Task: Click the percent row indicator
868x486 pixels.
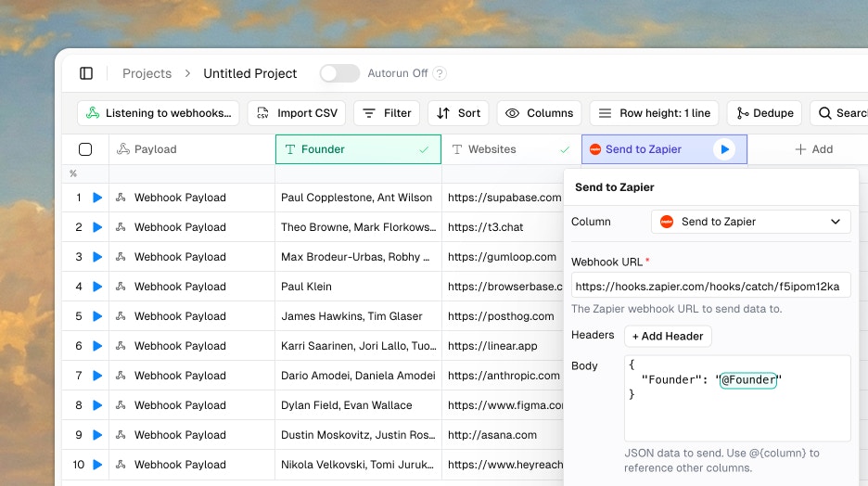Action: click(x=73, y=173)
